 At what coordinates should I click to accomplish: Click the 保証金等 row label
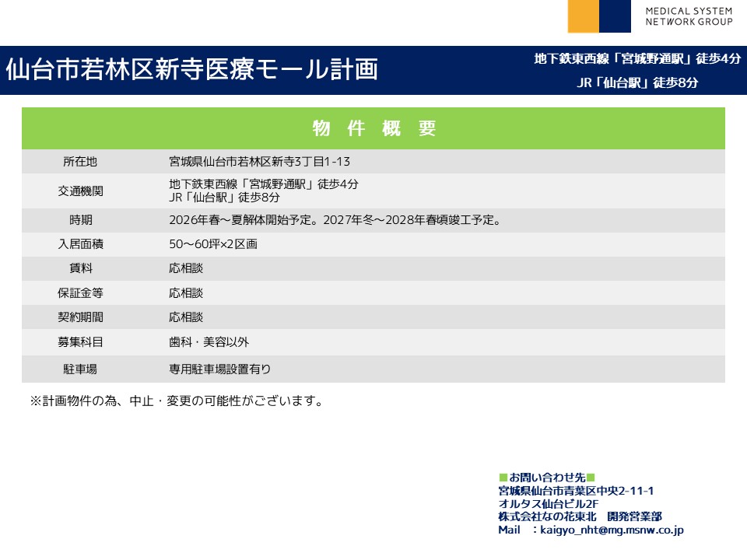click(80, 293)
